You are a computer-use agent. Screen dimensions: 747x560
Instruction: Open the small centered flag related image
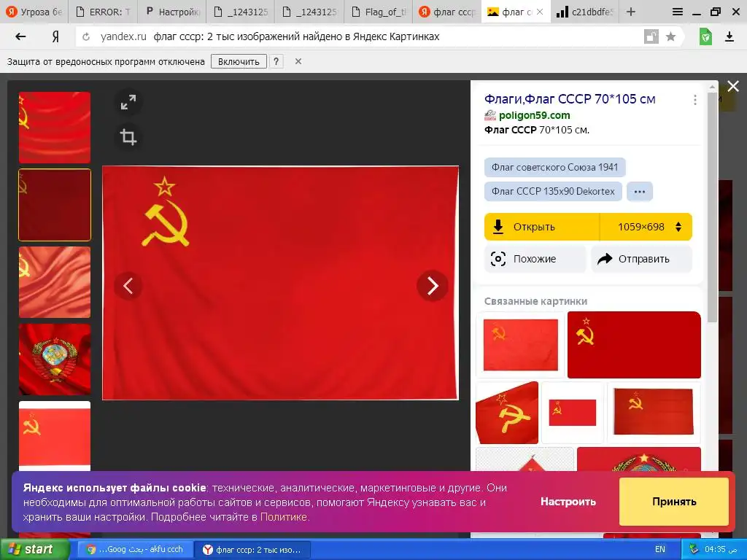coord(573,413)
